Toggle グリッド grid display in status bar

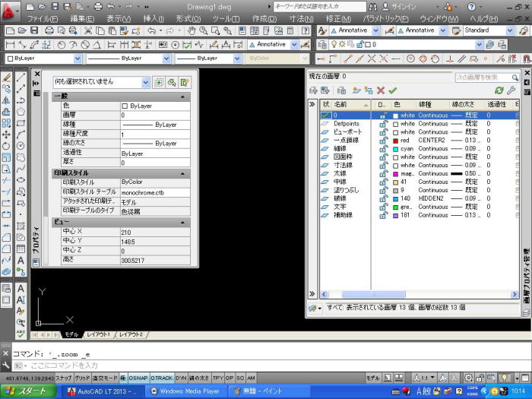click(x=82, y=378)
